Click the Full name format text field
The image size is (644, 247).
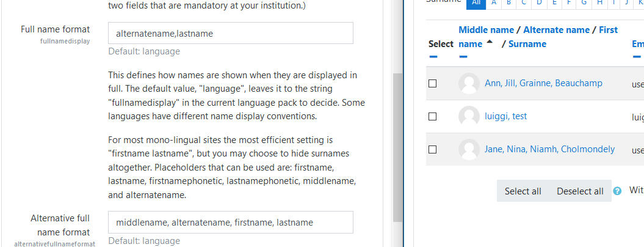pos(230,34)
